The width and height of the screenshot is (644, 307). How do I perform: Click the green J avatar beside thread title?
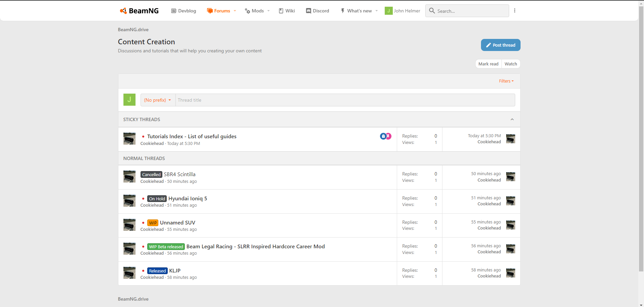coord(129,100)
